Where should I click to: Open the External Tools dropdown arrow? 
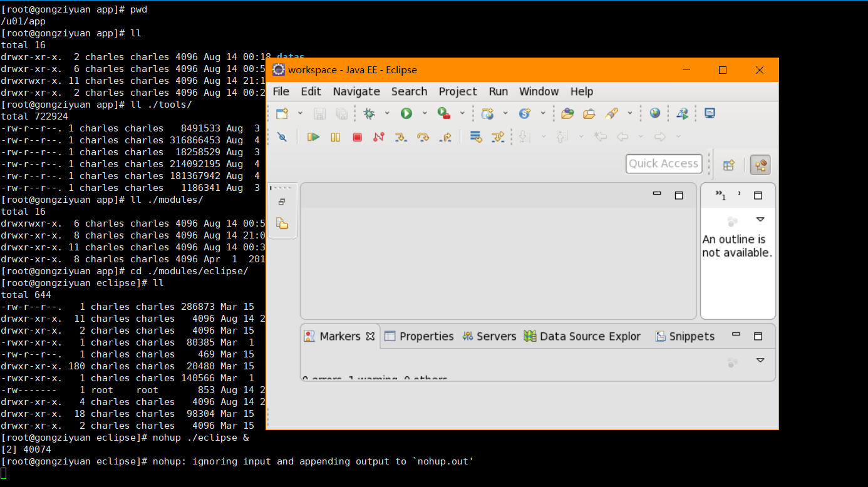462,113
